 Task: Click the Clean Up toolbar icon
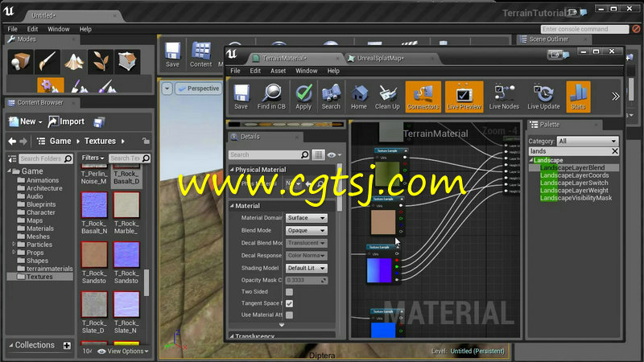[x=387, y=97]
